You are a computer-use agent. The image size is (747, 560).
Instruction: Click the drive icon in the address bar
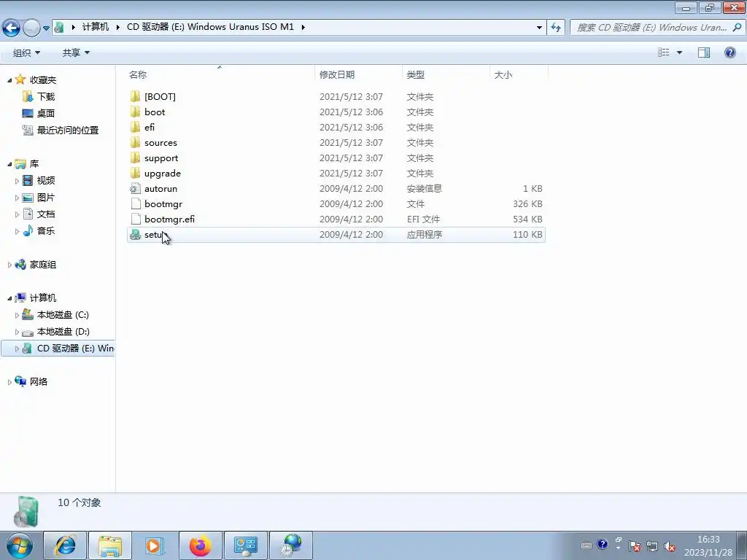tap(59, 27)
